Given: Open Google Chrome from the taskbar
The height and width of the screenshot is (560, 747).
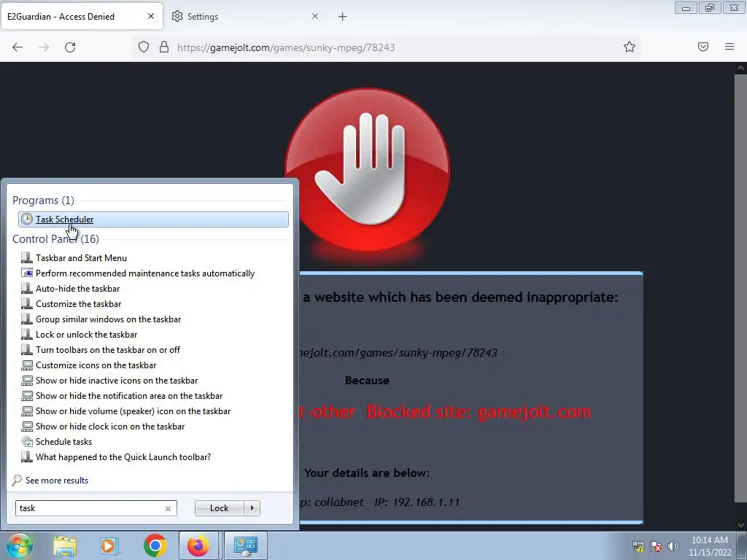Looking at the screenshot, I should (155, 545).
